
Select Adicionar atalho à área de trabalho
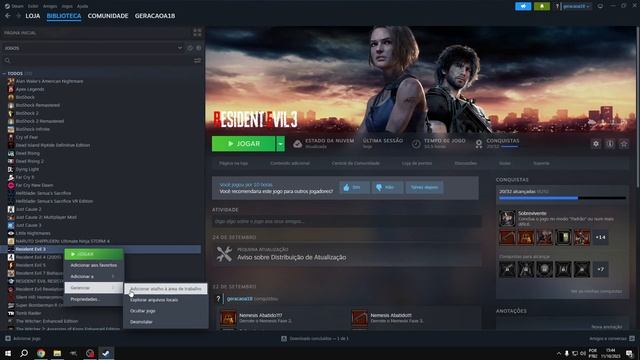click(x=166, y=289)
